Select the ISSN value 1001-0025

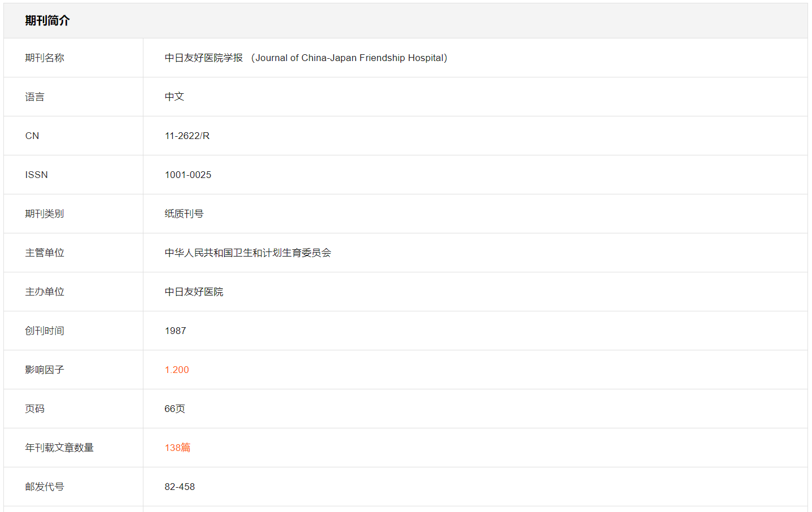188,175
